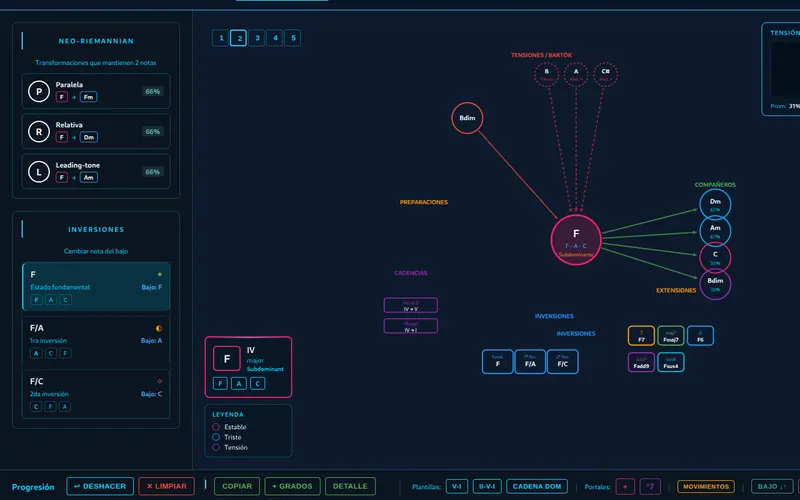Click the portal plus icon in Portales

pyautogui.click(x=625, y=487)
